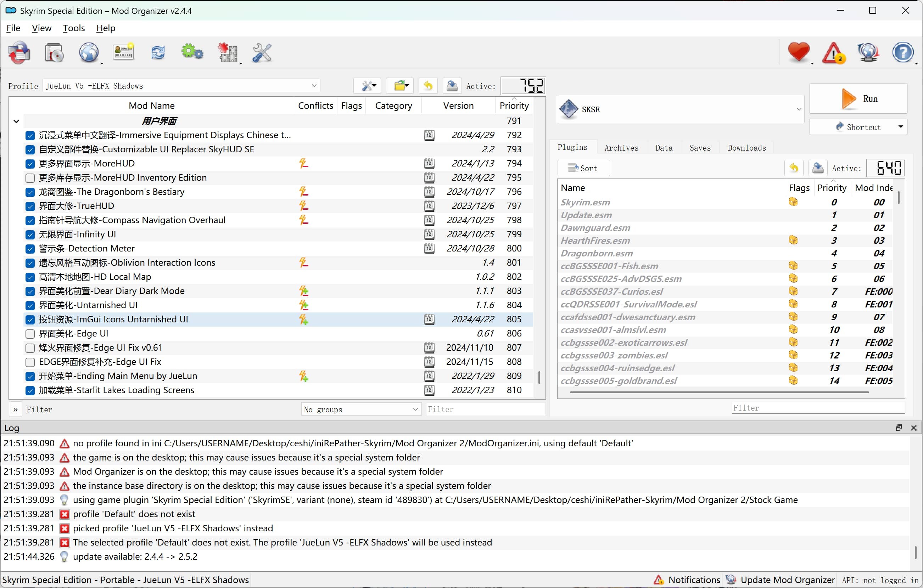The image size is (923, 588).
Task: Sort mods by the Priority column header
Action: tap(514, 105)
